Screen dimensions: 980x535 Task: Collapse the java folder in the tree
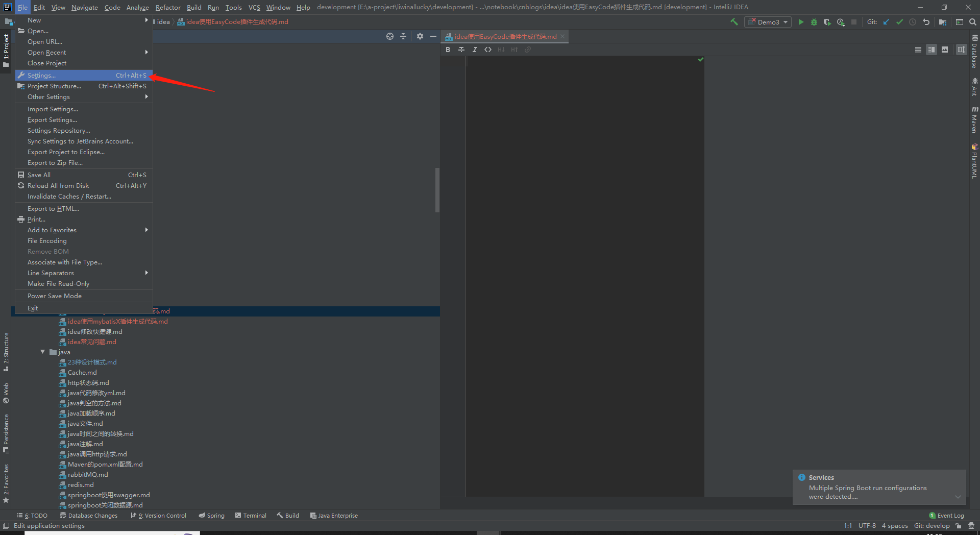(43, 352)
